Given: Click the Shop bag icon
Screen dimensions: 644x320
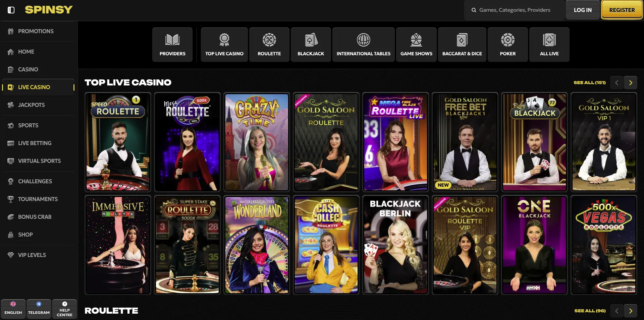Looking at the screenshot, I should pyautogui.click(x=11, y=235).
